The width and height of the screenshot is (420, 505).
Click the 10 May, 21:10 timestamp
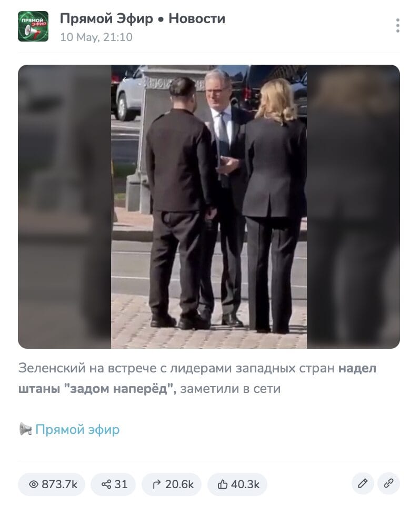(96, 37)
